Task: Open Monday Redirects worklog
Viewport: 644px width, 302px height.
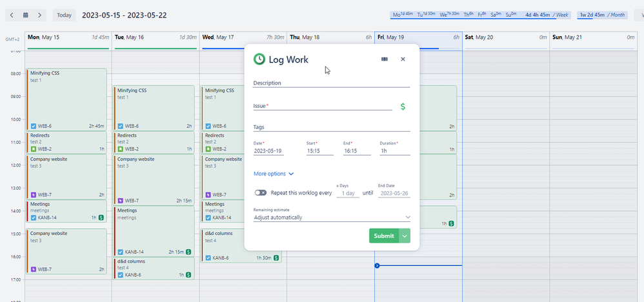Action: coord(66,142)
